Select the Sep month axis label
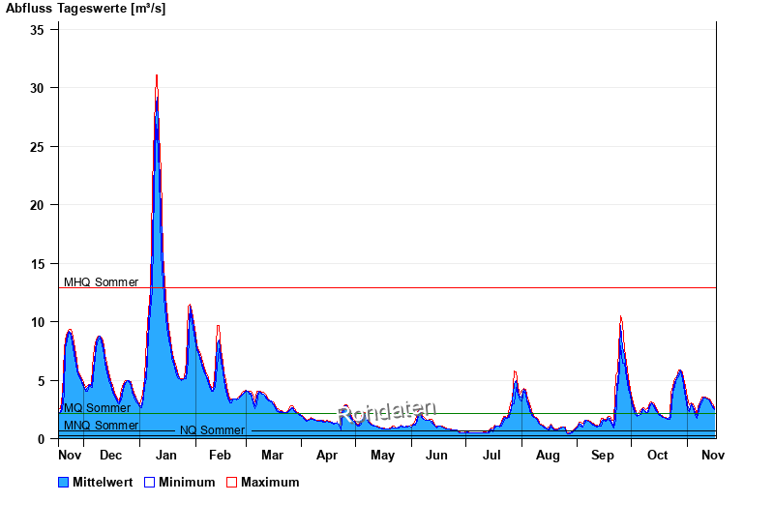774x532 pixels. coord(602,456)
